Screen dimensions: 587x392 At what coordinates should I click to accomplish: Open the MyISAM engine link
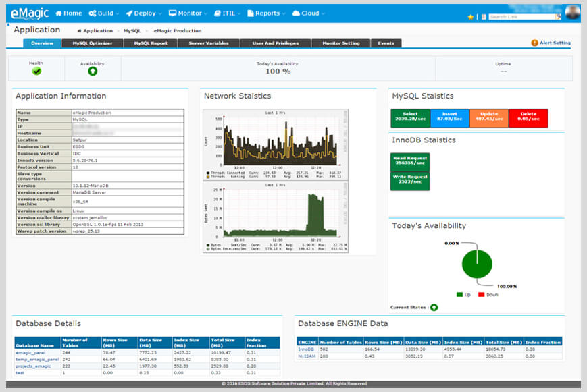click(307, 356)
